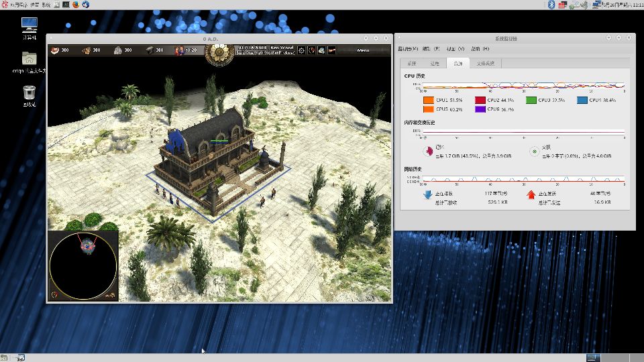Click the food resource icon in 0 A.D.
Image resolution: width=644 pixels, height=362 pixels.
coord(54,50)
